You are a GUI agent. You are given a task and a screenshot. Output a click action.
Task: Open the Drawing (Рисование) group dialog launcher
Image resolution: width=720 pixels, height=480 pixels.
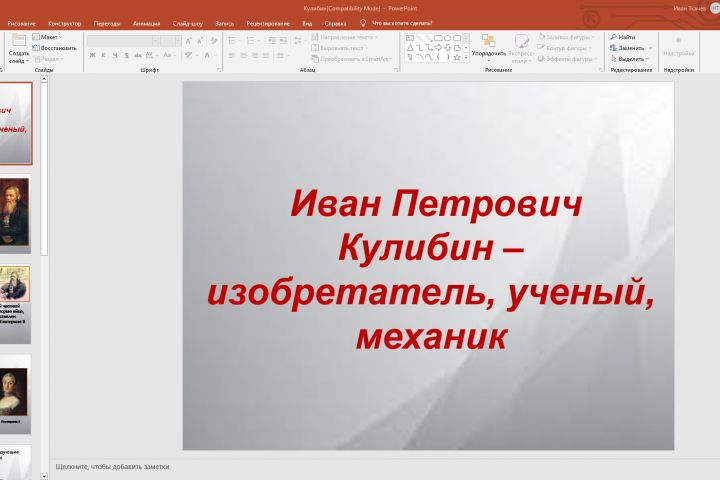click(x=601, y=70)
